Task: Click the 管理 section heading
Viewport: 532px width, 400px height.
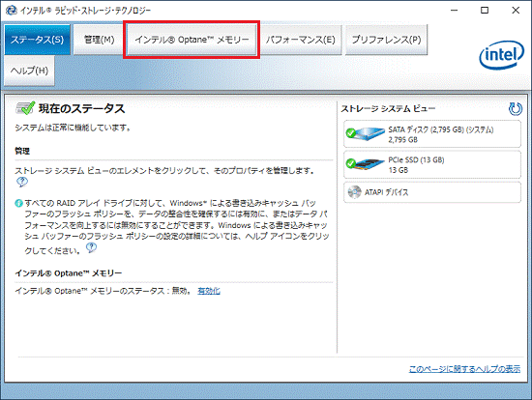Action: coord(22,151)
